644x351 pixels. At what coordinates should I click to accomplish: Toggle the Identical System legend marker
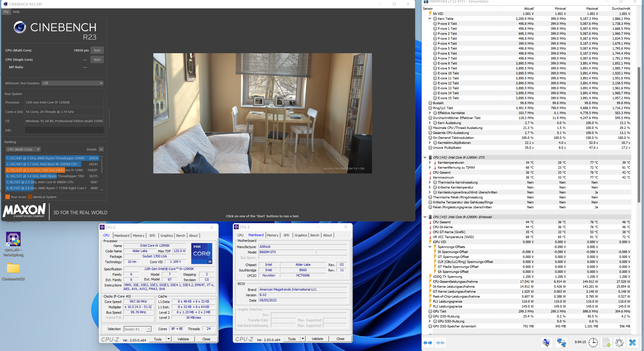(30, 197)
